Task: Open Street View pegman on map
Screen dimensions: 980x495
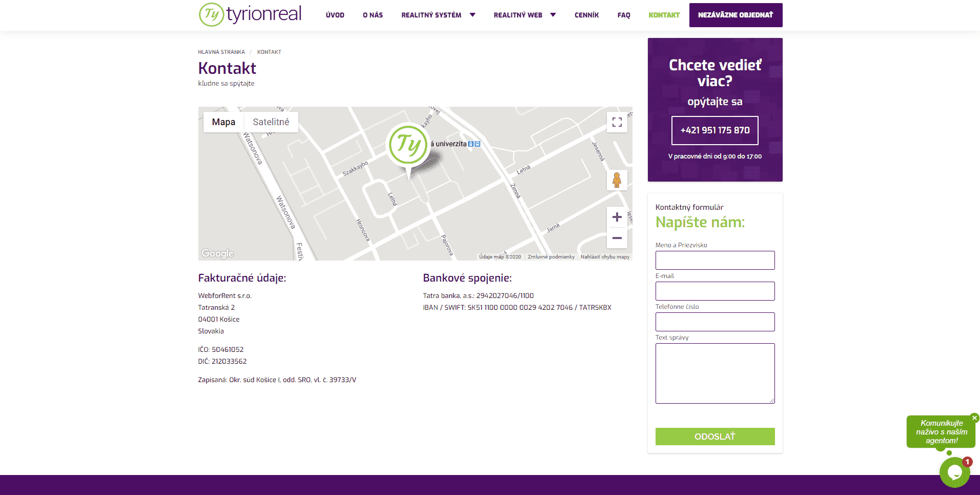Action: (617, 180)
